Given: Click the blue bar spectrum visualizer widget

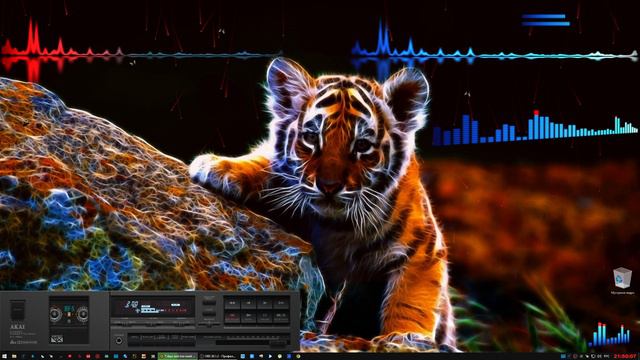Looking at the screenshot, I should (535, 128).
